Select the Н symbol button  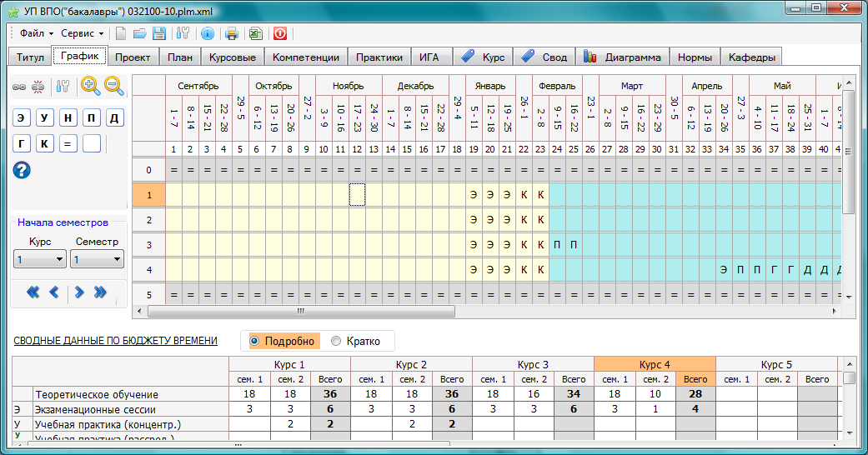68,117
